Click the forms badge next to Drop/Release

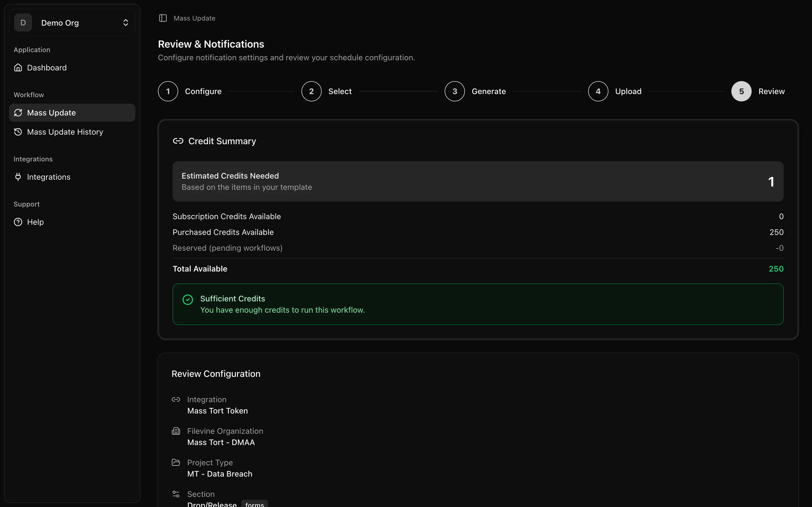tap(254, 504)
